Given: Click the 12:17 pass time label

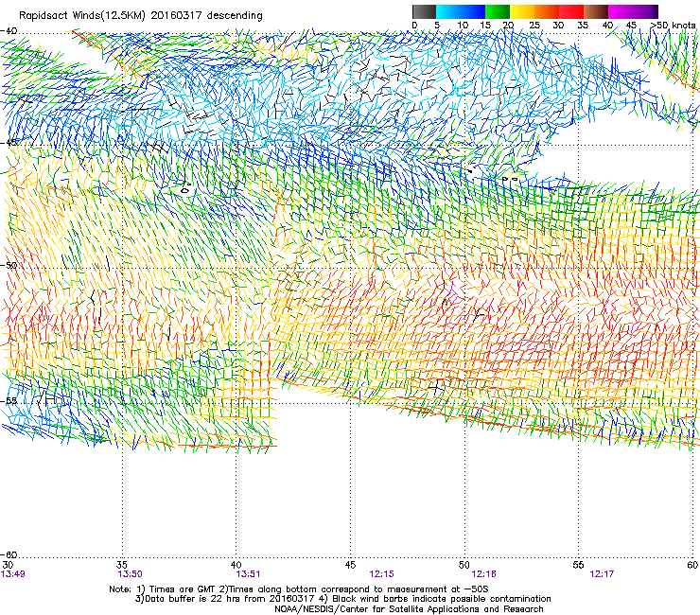Looking at the screenshot, I should click(x=602, y=574).
